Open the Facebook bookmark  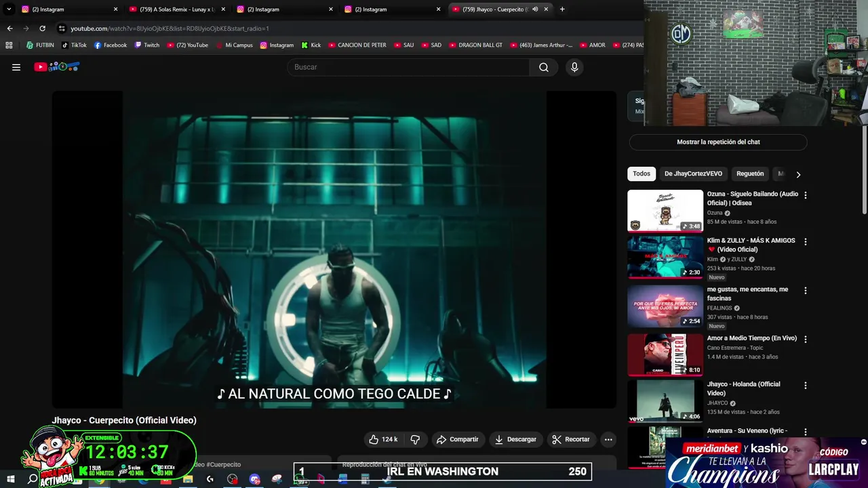pyautogui.click(x=111, y=45)
